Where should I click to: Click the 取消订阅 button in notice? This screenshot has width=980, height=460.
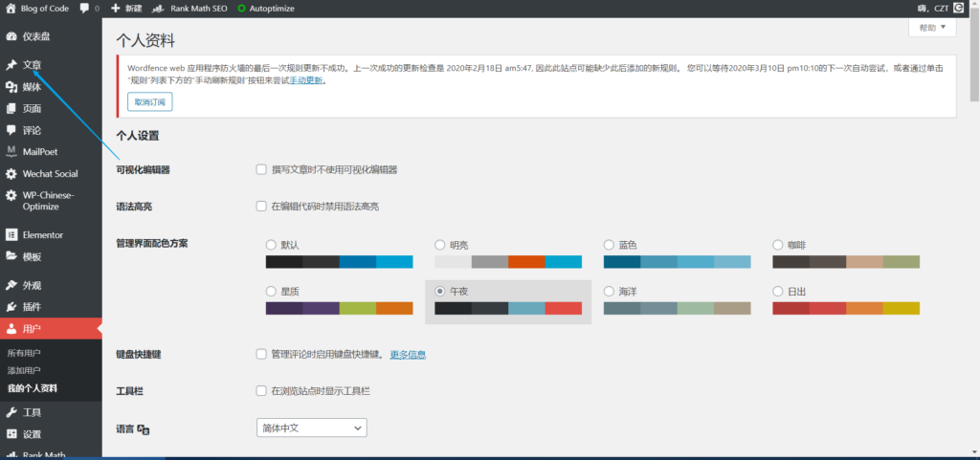pos(149,102)
